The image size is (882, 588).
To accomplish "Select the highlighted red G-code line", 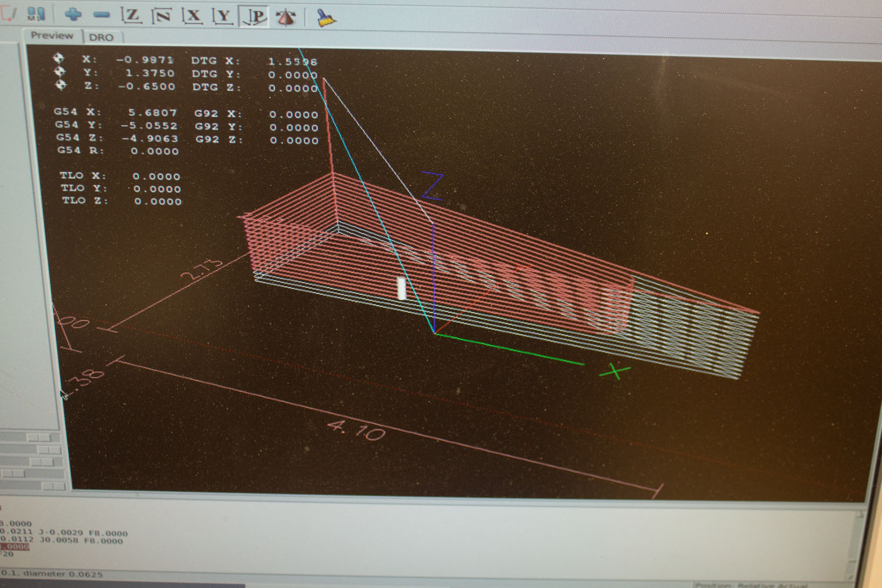I will click(14, 546).
